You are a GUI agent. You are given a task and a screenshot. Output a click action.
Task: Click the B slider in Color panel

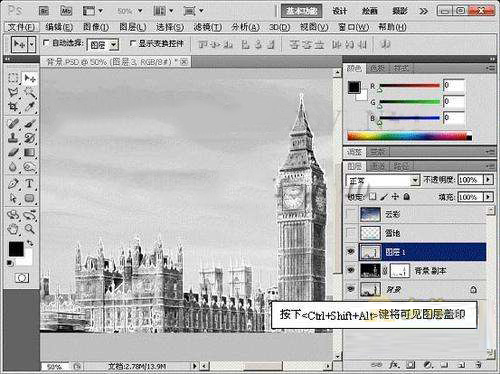(410, 118)
